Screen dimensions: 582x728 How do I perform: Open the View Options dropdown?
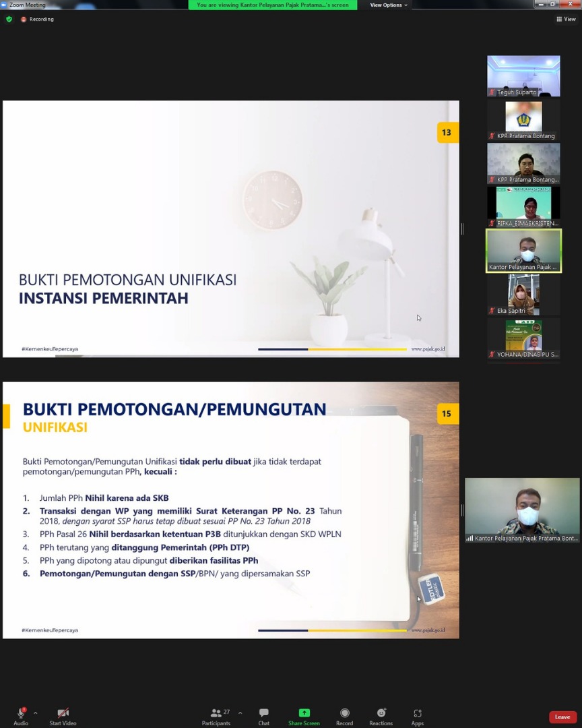[x=388, y=5]
